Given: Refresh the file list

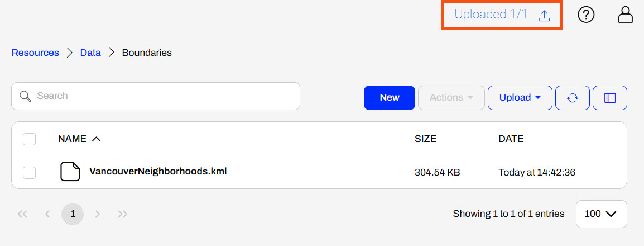Looking at the screenshot, I should pos(572,98).
